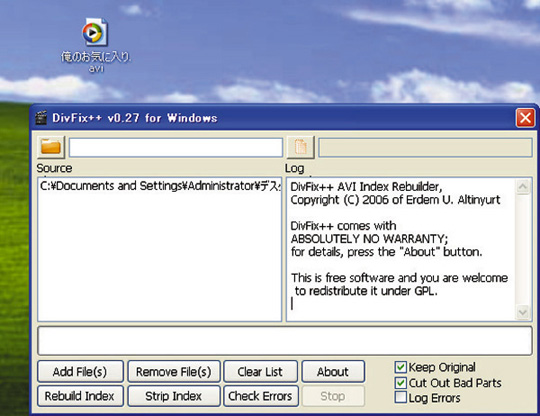Click the Log scrollbar down arrow

[523, 312]
